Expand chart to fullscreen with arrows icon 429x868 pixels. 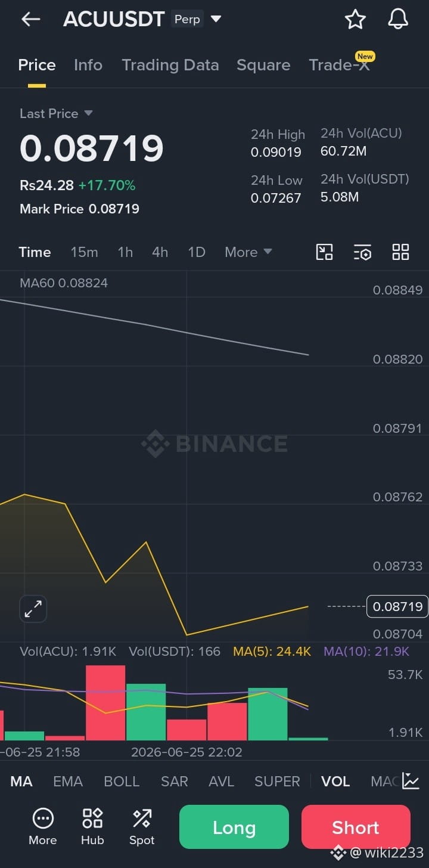(x=33, y=609)
